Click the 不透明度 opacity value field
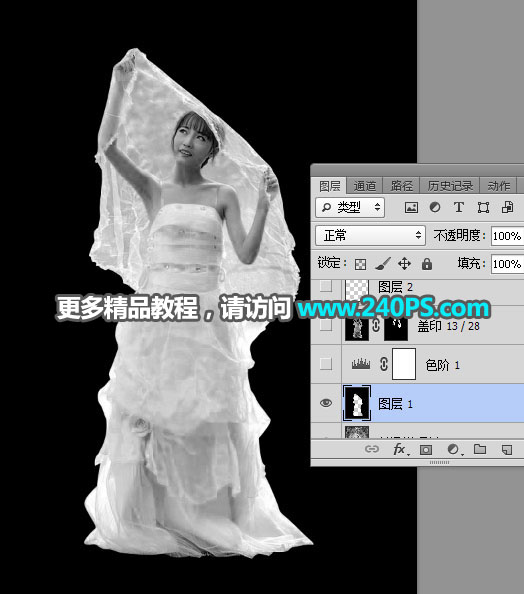This screenshot has width=524, height=594. (x=507, y=236)
